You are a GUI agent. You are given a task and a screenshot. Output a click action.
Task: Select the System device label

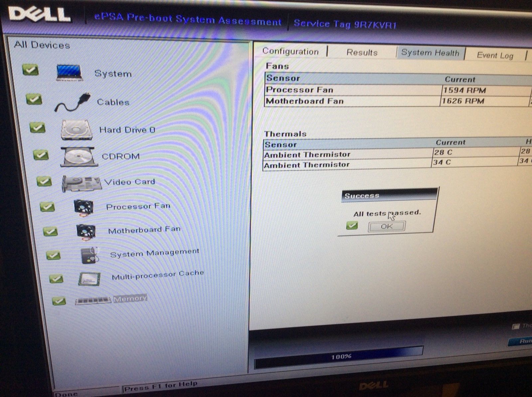click(113, 73)
